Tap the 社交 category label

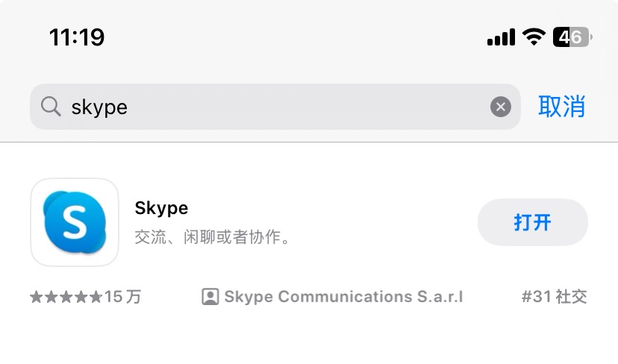571,297
